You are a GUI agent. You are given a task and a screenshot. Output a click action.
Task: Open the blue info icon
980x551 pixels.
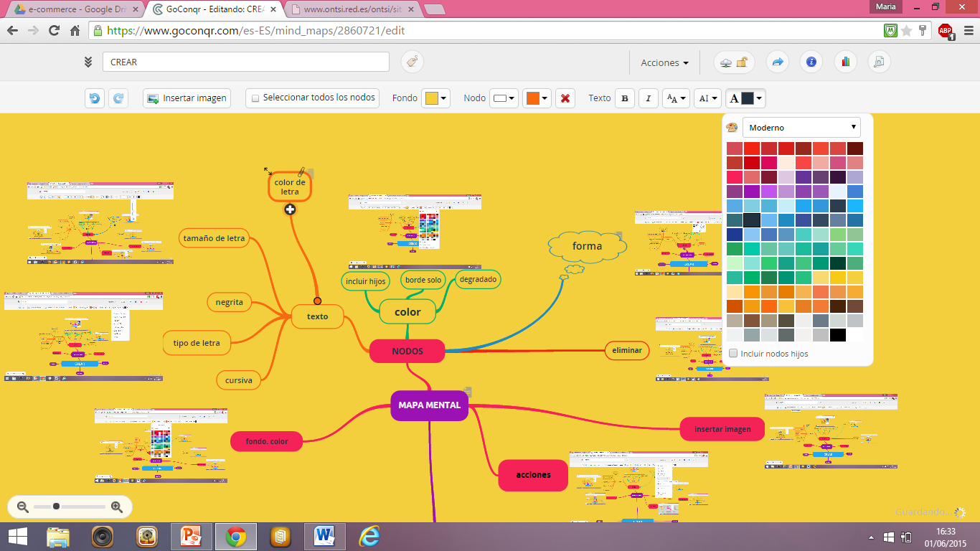click(811, 62)
